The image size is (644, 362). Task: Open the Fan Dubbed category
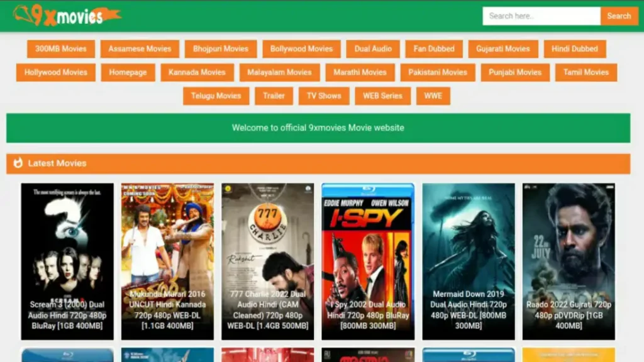[x=434, y=49]
